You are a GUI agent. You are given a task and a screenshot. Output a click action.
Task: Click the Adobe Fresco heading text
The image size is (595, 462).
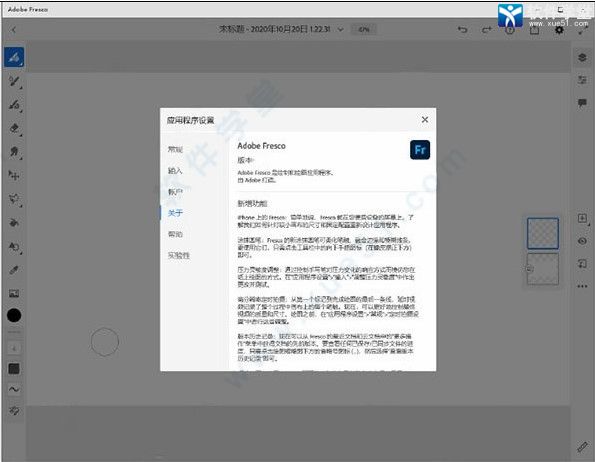coord(261,146)
